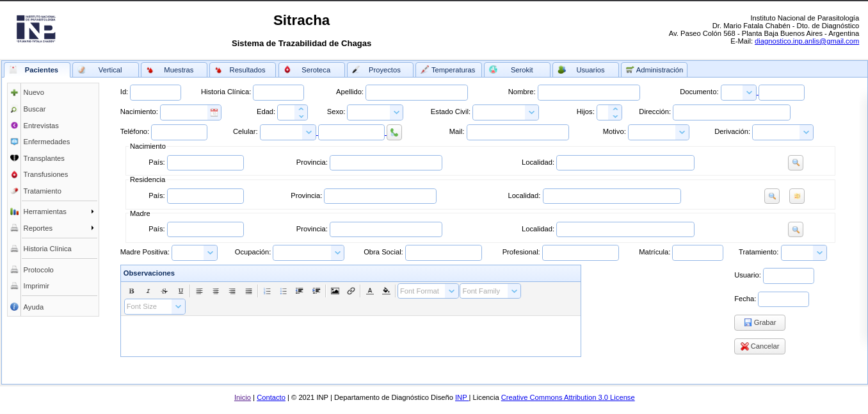Open the Sexo dropdown
The width and height of the screenshot is (868, 414).
[x=396, y=113]
